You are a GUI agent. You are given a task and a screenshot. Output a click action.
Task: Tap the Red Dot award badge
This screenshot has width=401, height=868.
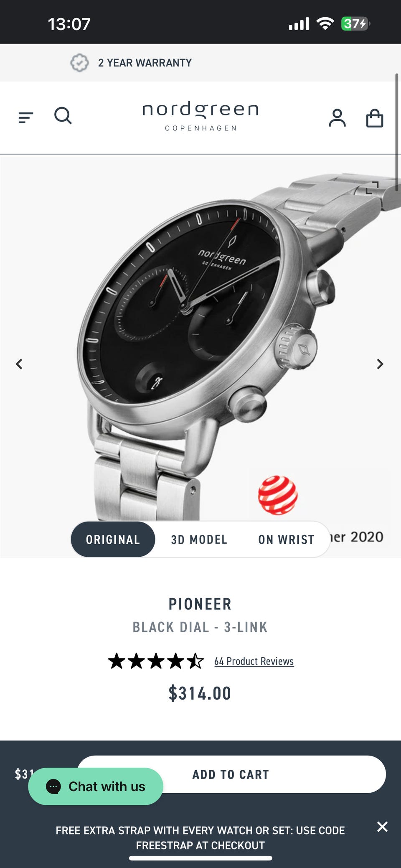[x=278, y=495]
